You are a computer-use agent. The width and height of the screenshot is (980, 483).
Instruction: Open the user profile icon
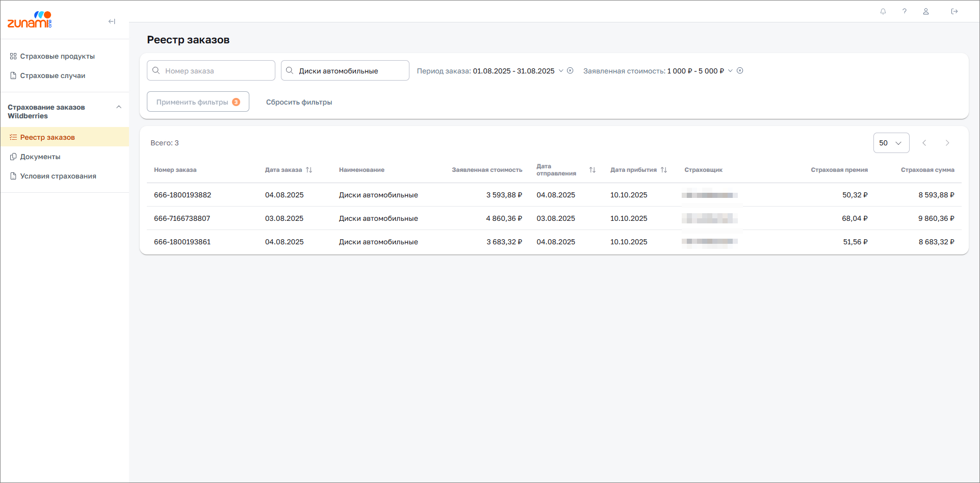point(926,11)
